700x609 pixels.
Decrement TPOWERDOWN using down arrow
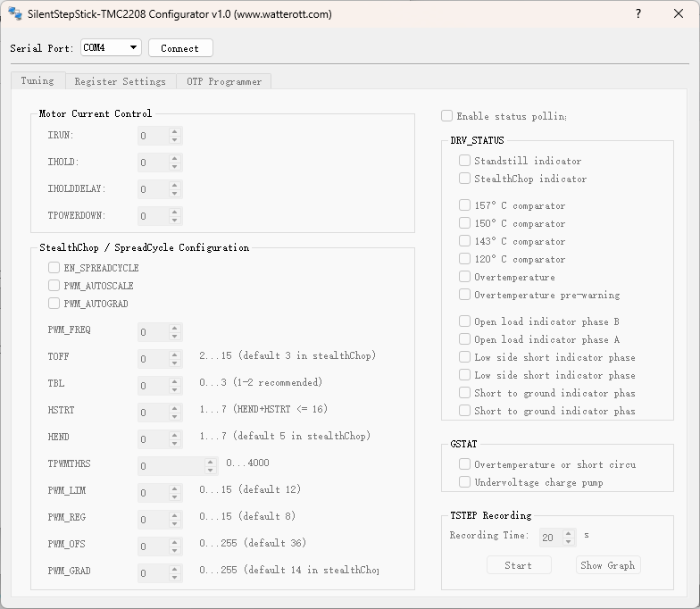(175, 220)
